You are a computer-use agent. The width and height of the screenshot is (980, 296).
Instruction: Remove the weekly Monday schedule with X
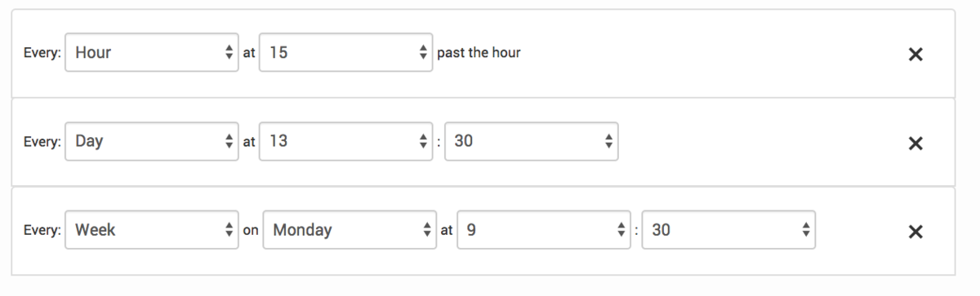point(915,232)
